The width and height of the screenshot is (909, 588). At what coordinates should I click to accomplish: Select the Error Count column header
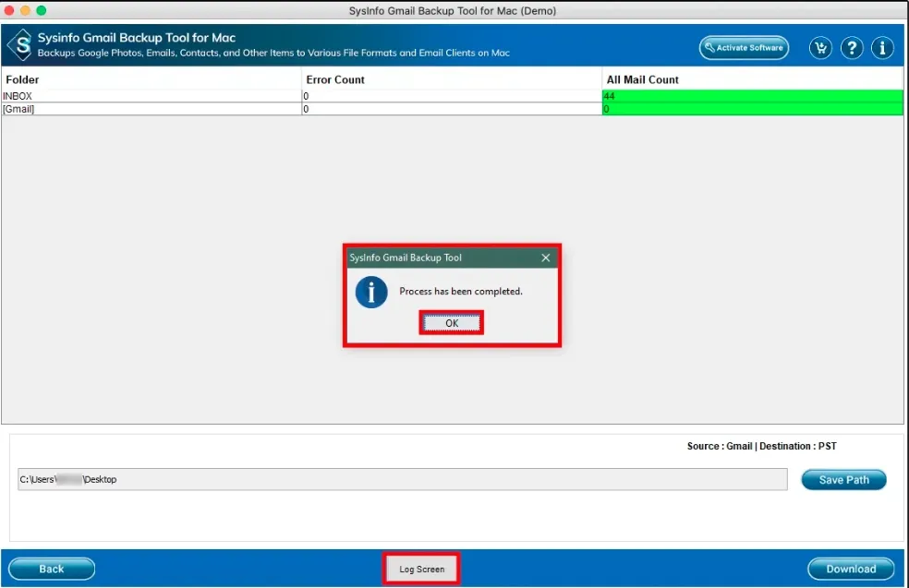[451, 79]
